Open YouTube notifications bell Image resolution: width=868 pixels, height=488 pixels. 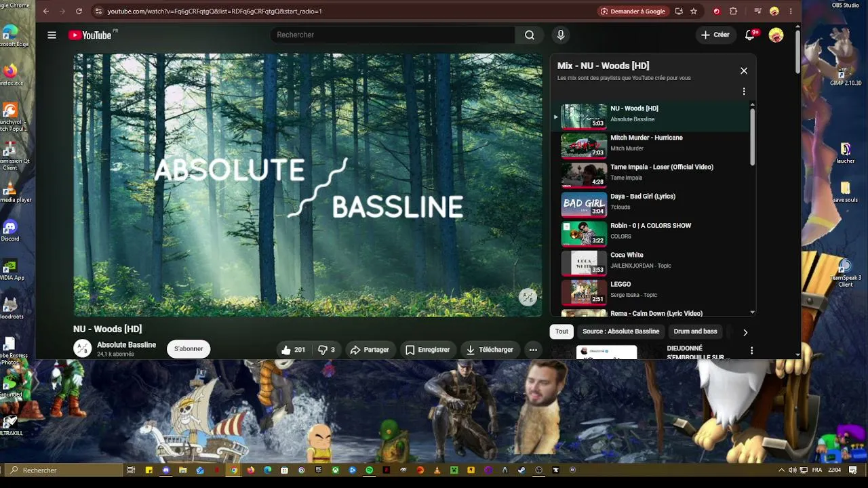pos(750,35)
